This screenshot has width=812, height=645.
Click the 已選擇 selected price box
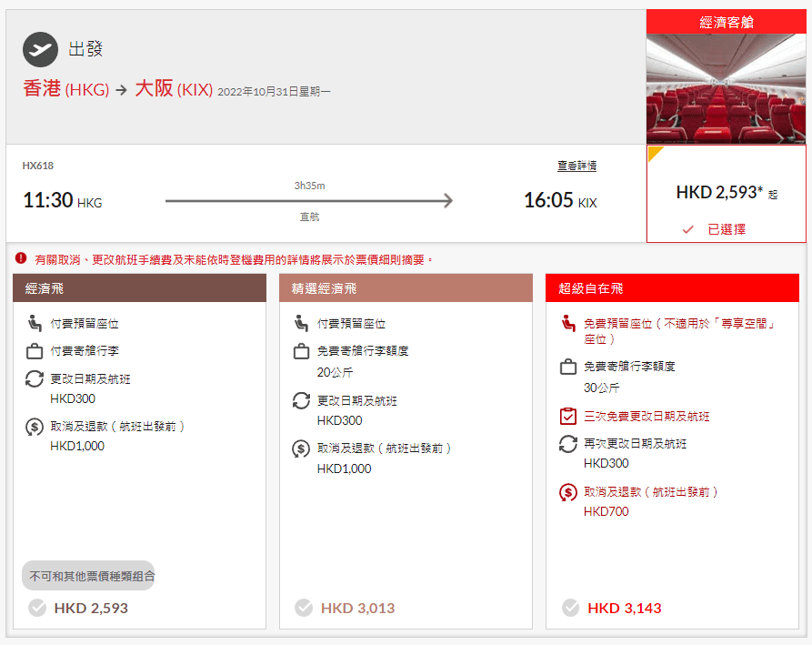point(726,194)
